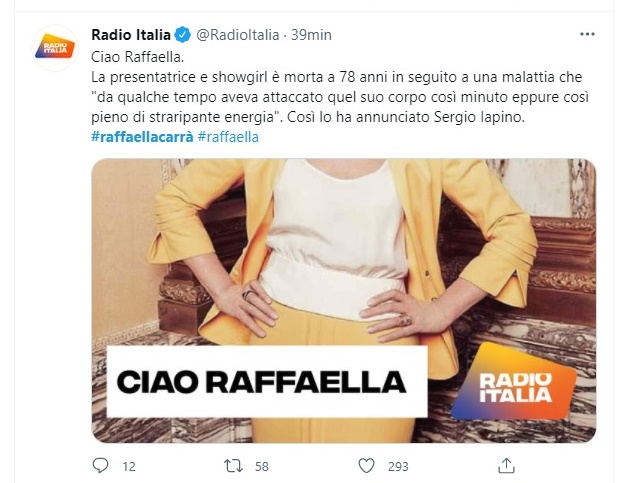Open the share upload icon
This screenshot has width=626, height=483.
[506, 465]
